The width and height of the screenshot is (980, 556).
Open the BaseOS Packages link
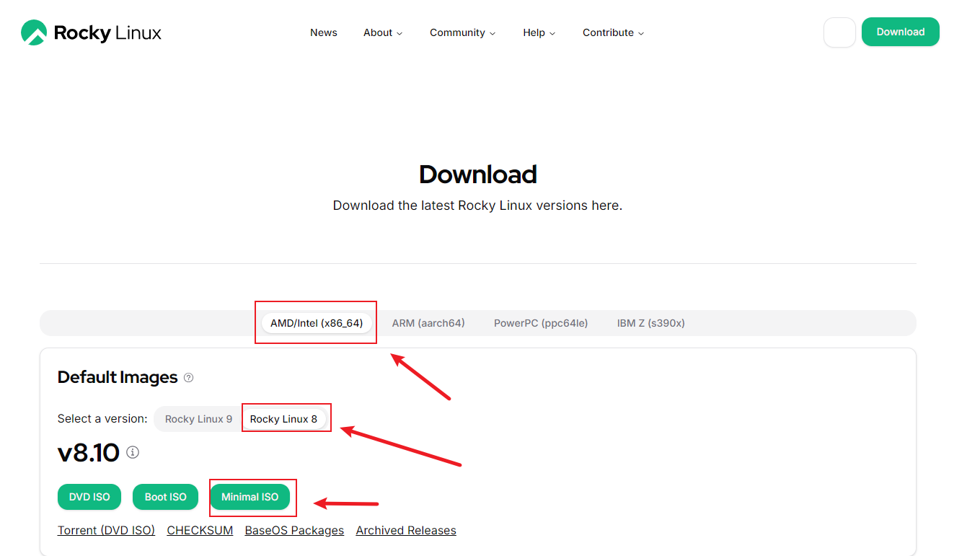(x=294, y=530)
